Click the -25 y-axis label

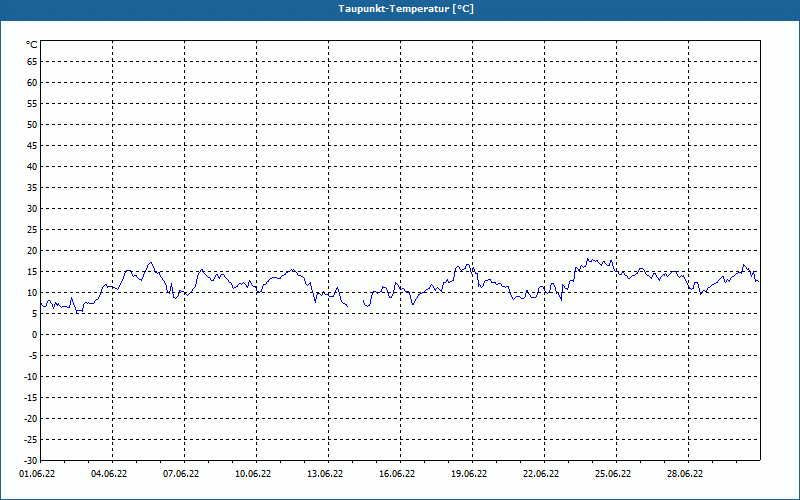[31, 440]
